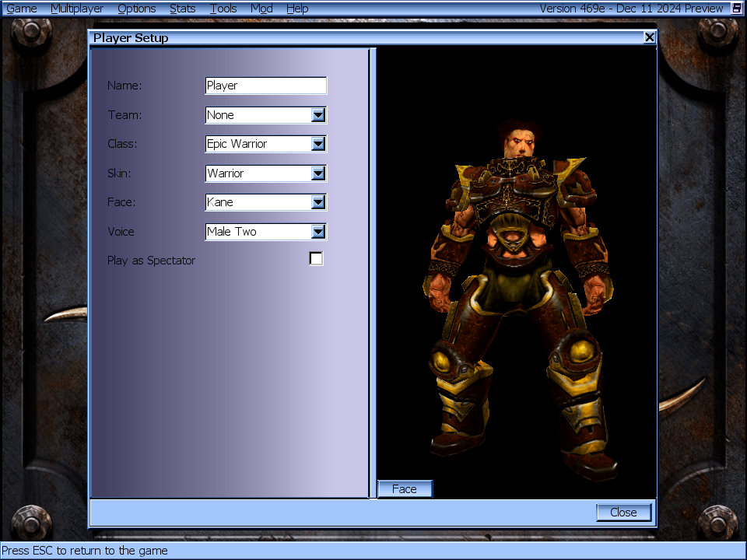This screenshot has height=560, width=747.
Task: Enable the Play as Spectator checkbox
Action: (316, 258)
